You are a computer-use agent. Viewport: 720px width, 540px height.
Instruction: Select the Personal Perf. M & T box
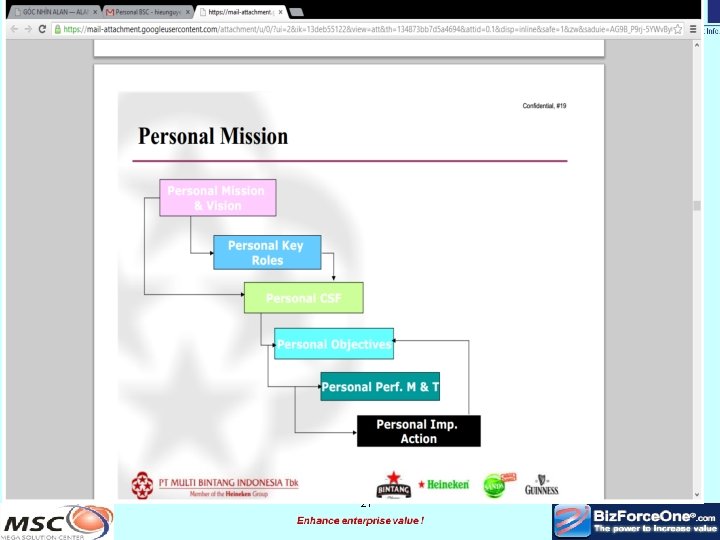pos(380,386)
